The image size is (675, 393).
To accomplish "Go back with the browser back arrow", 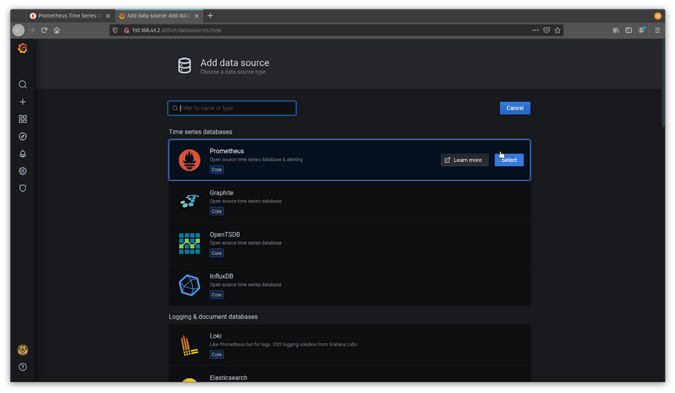I will pos(19,30).
